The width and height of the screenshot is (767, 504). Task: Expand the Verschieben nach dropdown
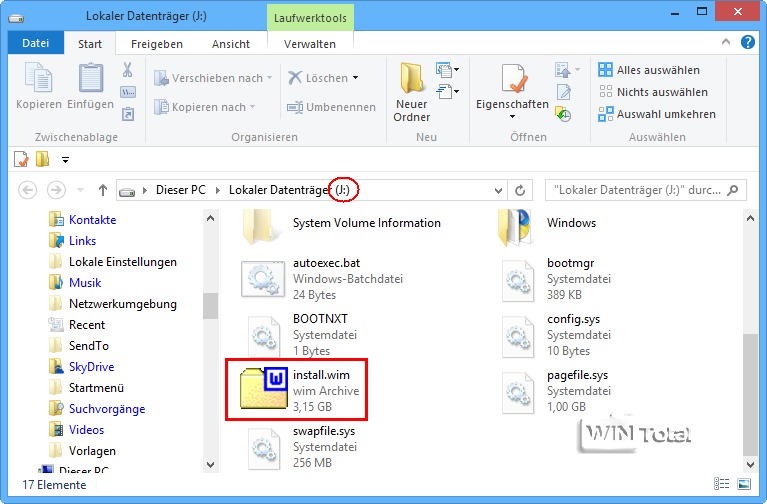click(x=270, y=78)
